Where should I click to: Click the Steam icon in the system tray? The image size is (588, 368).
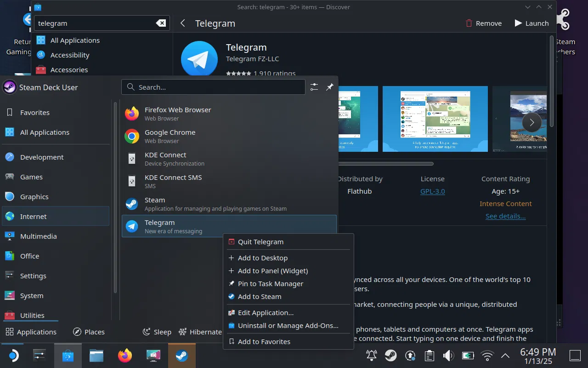(391, 356)
